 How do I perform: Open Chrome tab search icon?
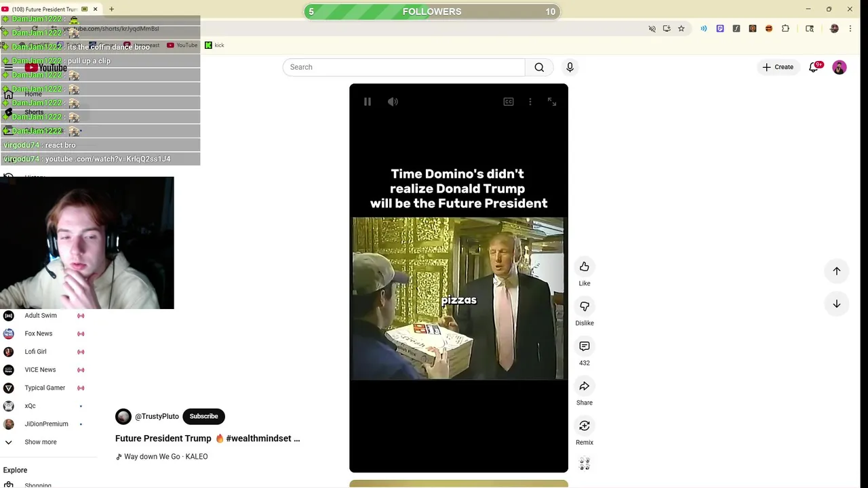point(810,28)
